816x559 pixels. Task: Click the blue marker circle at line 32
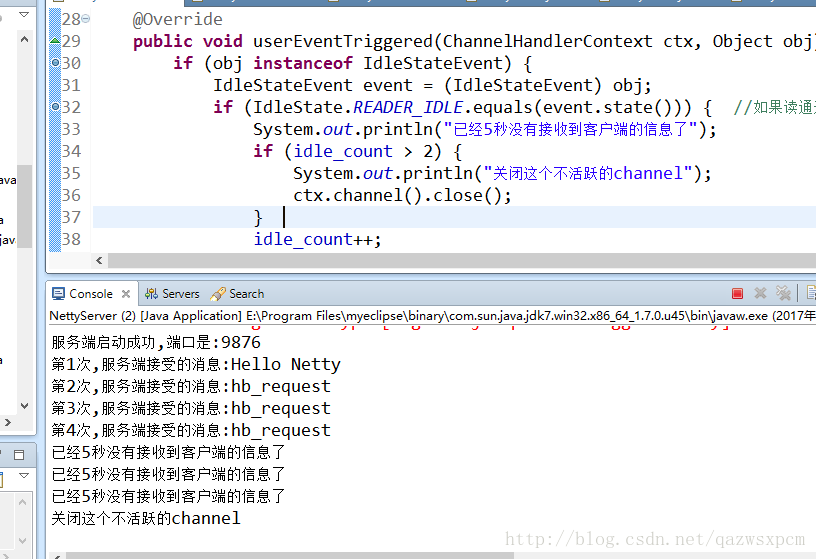coord(56,107)
